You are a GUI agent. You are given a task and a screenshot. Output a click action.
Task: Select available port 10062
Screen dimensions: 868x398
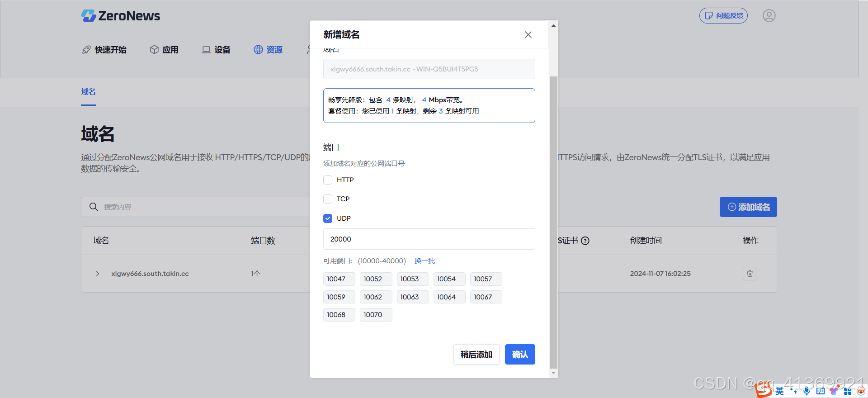376,297
